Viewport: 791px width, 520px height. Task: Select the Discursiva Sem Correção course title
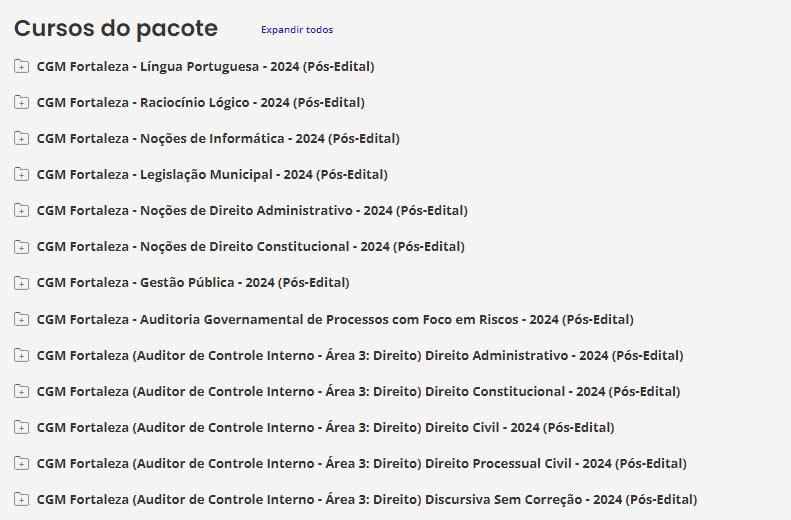366,500
